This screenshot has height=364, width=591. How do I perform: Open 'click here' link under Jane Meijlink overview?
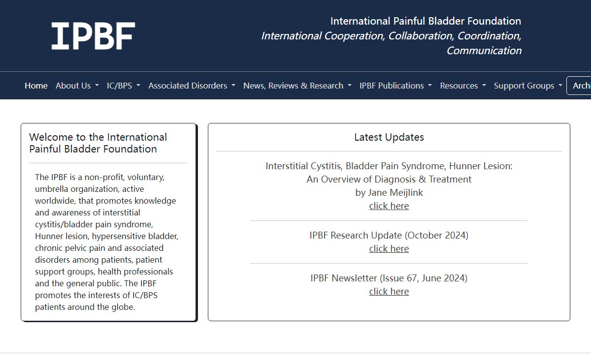click(x=389, y=206)
